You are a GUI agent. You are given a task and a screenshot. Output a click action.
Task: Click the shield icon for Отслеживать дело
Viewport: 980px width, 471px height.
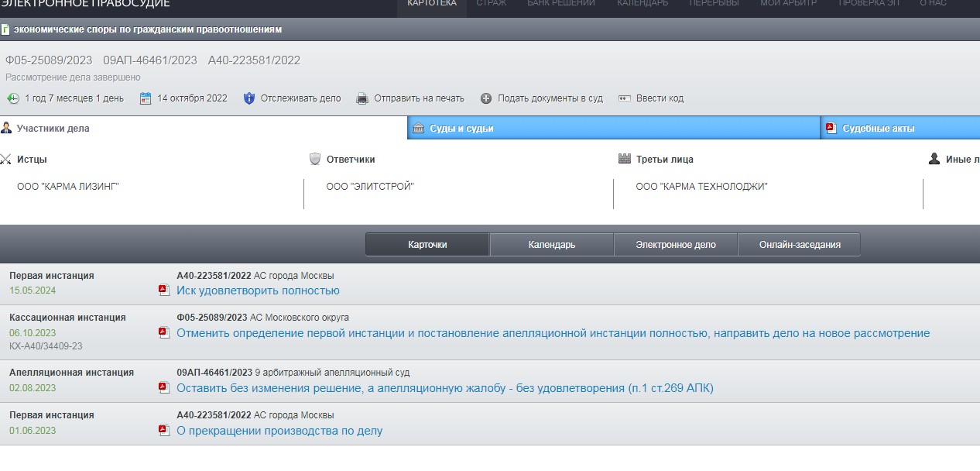pos(248,98)
